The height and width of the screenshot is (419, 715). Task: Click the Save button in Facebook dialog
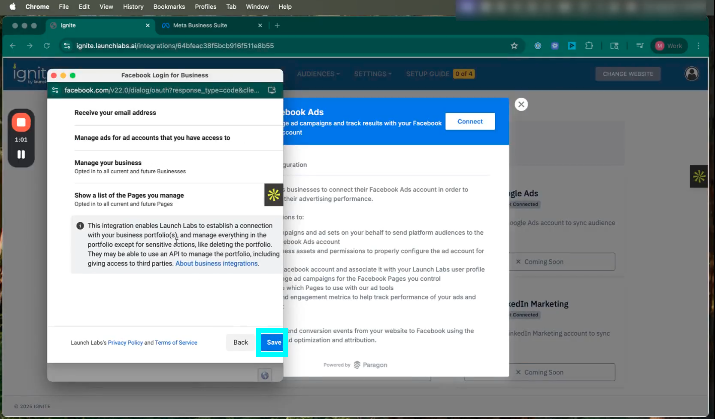tap(273, 342)
